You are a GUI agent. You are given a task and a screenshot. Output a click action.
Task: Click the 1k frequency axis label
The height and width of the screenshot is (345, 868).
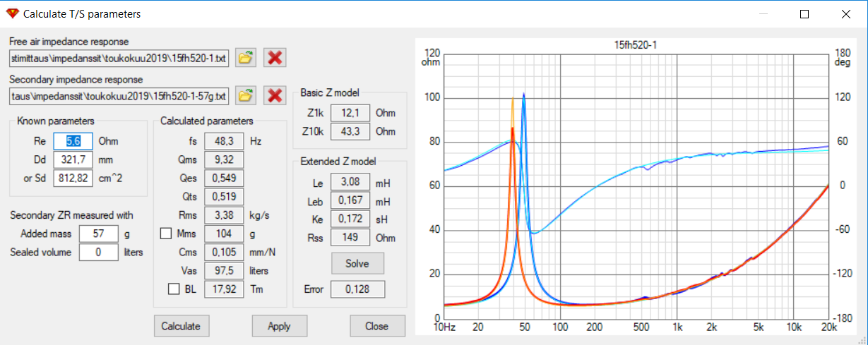677,327
